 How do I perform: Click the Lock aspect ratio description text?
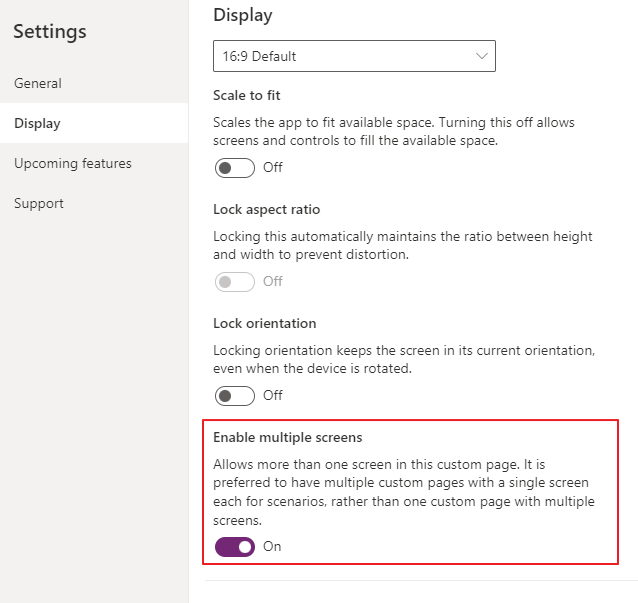[402, 246]
